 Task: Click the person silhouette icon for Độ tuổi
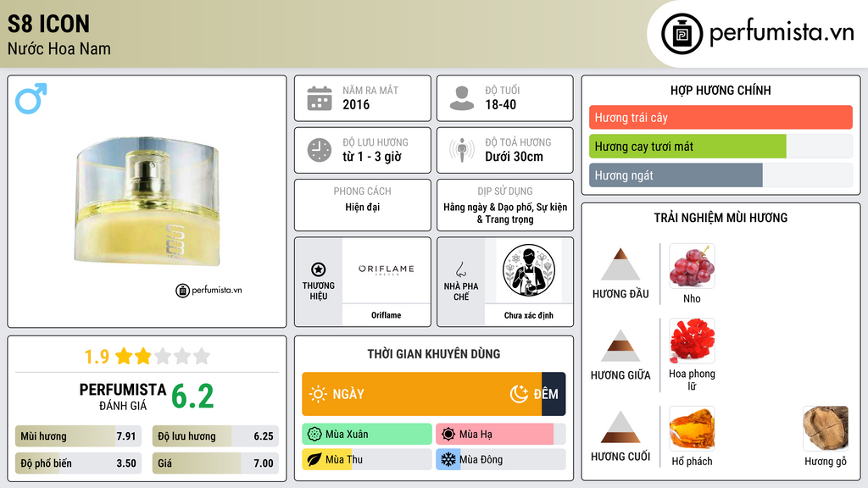click(x=462, y=98)
